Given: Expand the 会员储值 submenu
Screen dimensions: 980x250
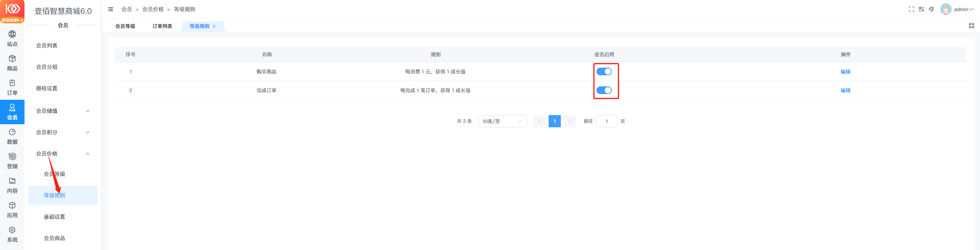Looking at the screenshot, I should [63, 111].
